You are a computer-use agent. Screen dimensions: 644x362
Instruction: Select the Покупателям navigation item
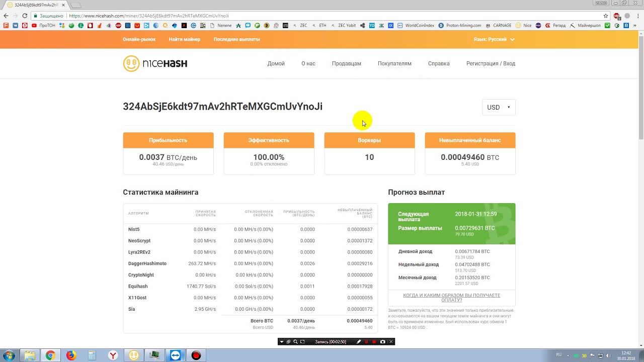click(394, 63)
